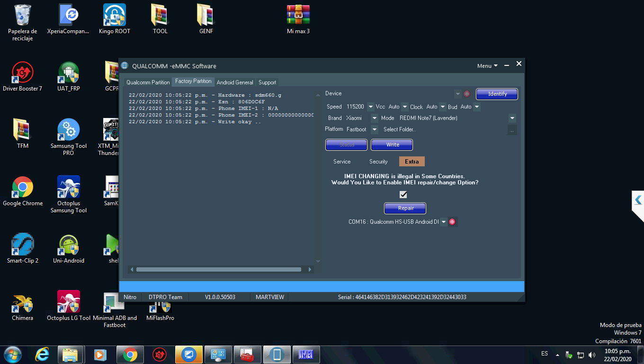Select the Security sub-tab
The height and width of the screenshot is (364, 644).
coord(378,162)
